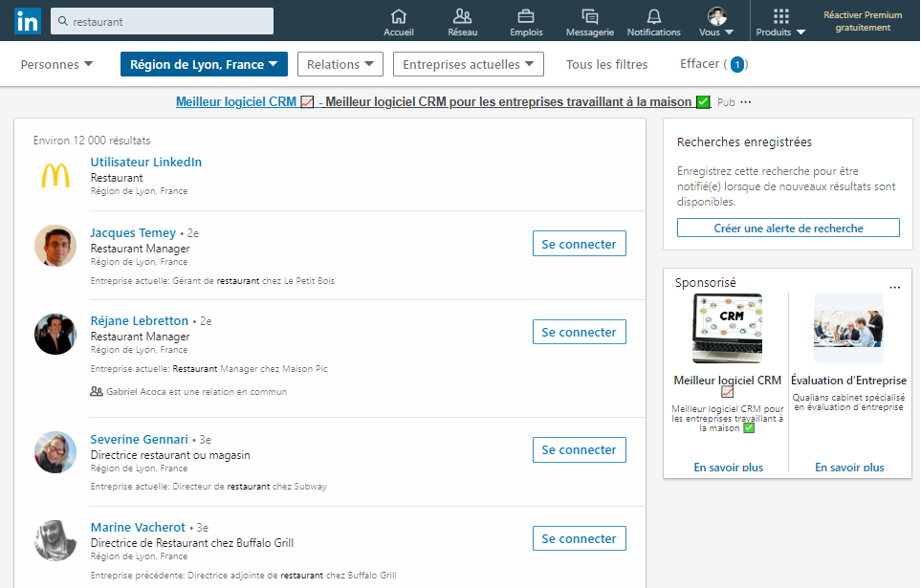Screen dimensions: 921x588
Task: Open the Emplois briefcase icon
Action: 526,16
